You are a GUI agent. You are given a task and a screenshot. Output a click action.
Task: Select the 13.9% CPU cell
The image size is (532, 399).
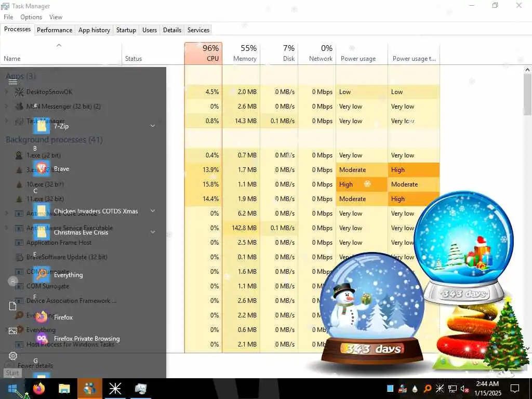pos(203,170)
